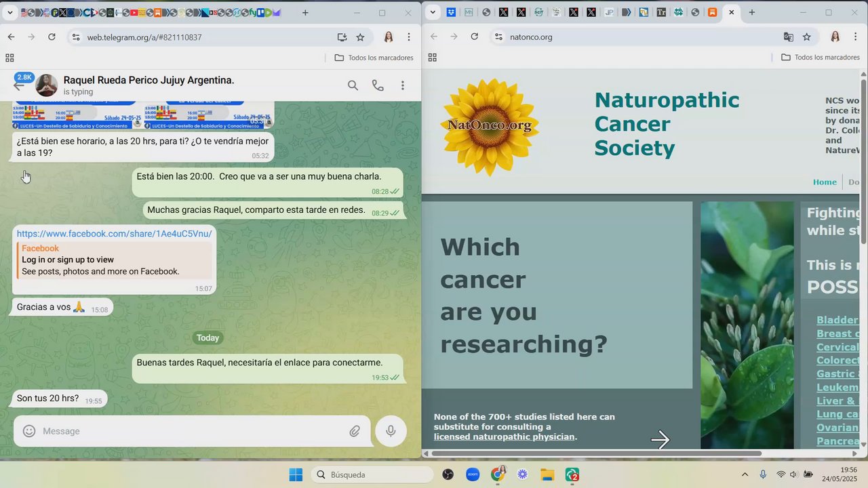Close the active natonco.org tab
This screenshot has height=488, width=868.
click(x=732, y=12)
